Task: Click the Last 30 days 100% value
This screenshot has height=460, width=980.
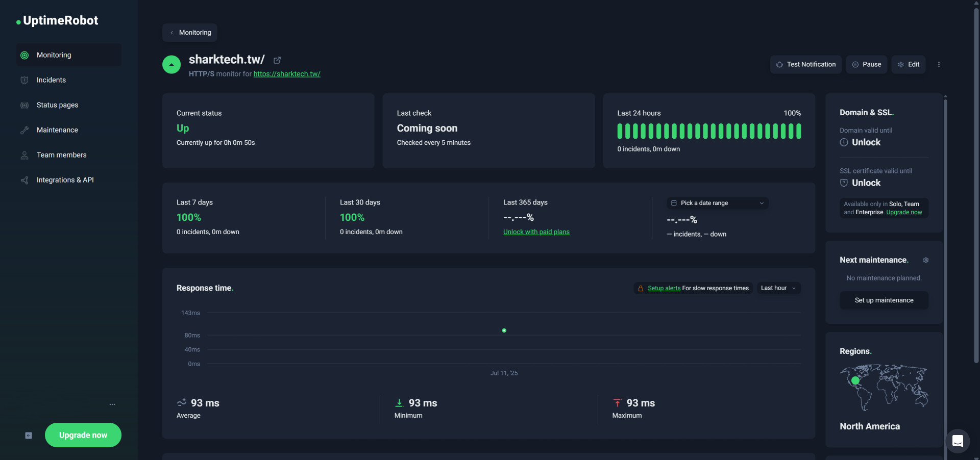Action: (352, 217)
